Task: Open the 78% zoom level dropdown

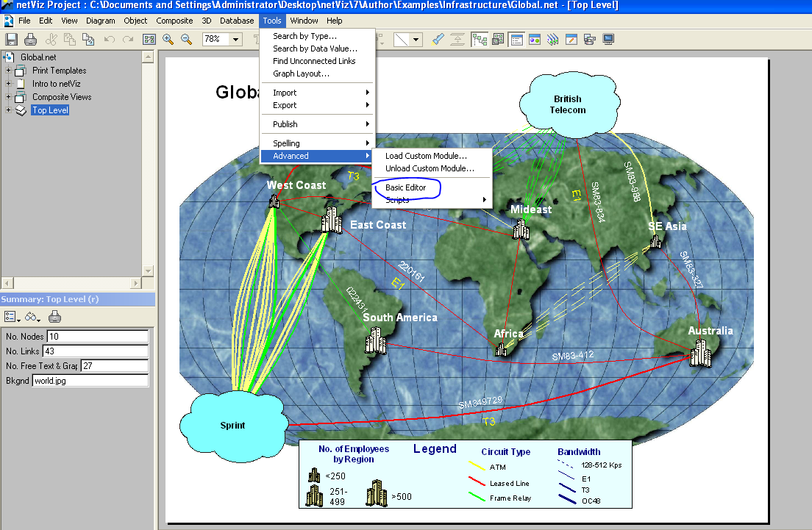Action: pos(236,39)
